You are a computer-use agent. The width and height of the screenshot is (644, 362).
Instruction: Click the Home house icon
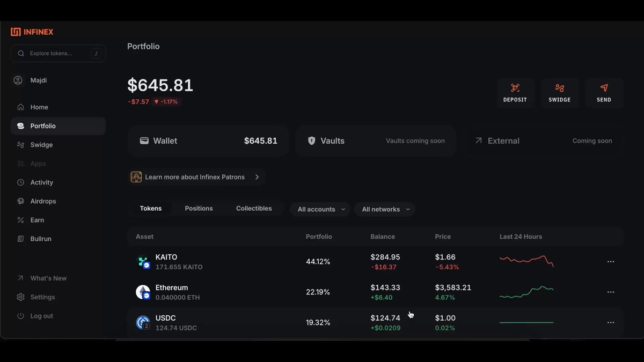click(x=20, y=107)
